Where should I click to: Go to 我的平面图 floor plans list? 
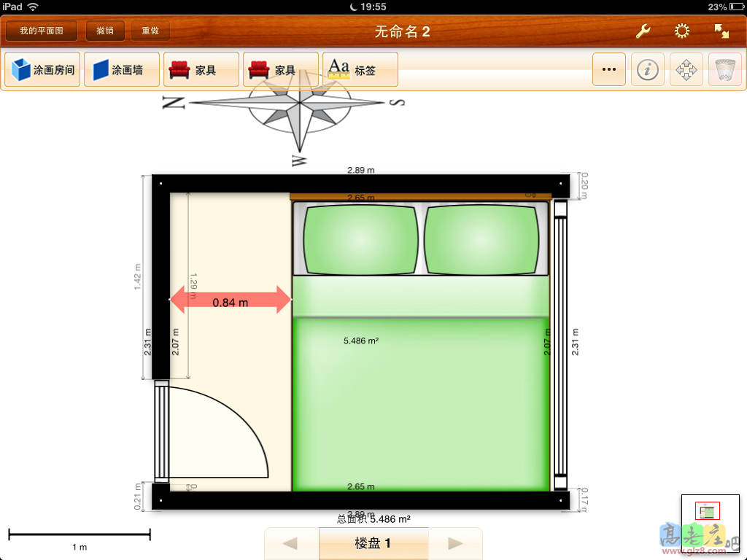42,31
